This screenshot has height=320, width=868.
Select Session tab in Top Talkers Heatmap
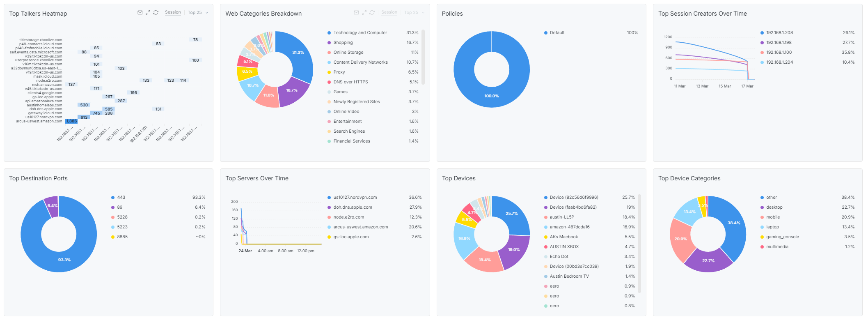pos(173,12)
